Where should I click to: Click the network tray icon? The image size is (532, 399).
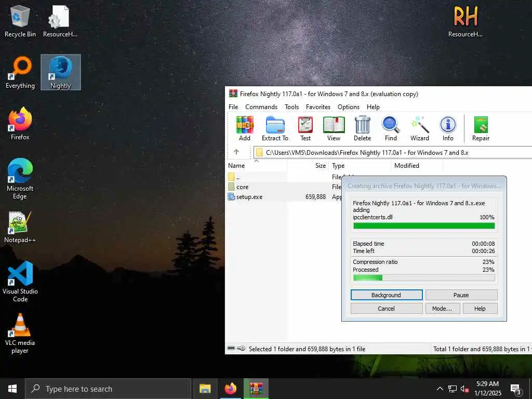(x=453, y=389)
